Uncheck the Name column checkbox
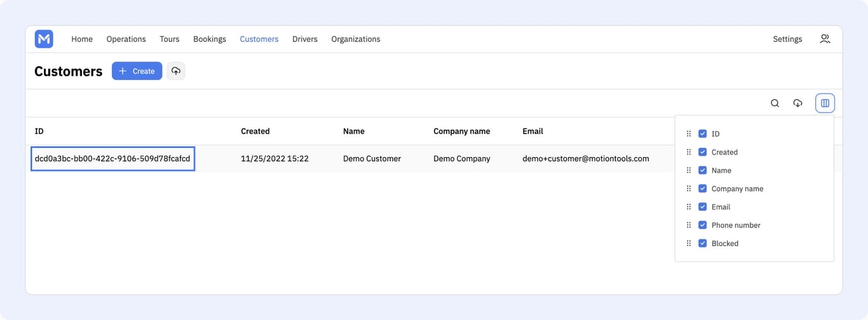Viewport: 868px width, 320px height. (x=702, y=170)
